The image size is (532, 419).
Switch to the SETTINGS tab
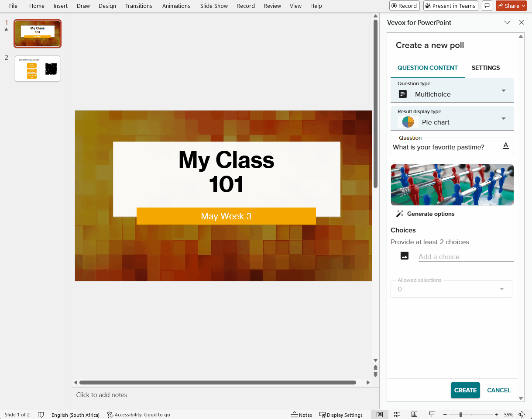point(485,68)
